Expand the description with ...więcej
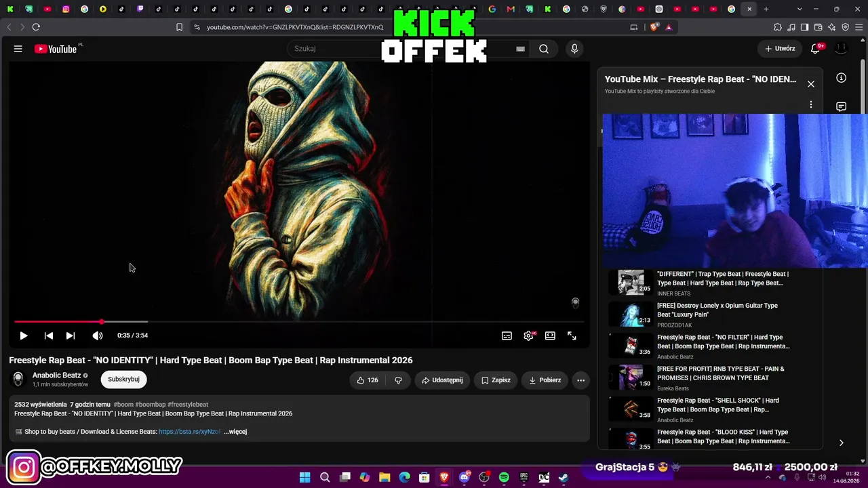This screenshot has width=868, height=488. click(x=235, y=432)
